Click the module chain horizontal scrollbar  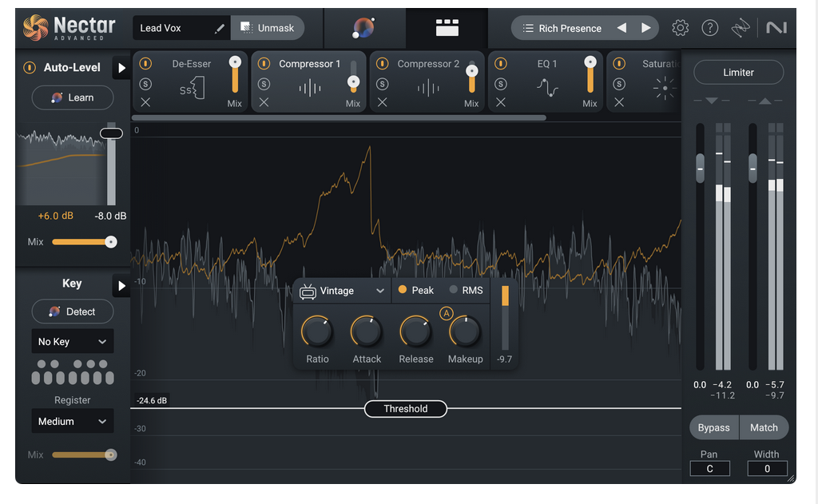[x=339, y=118]
